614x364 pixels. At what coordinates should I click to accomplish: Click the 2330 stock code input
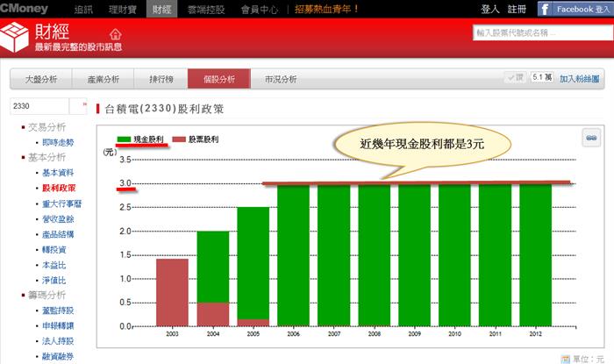39,106
